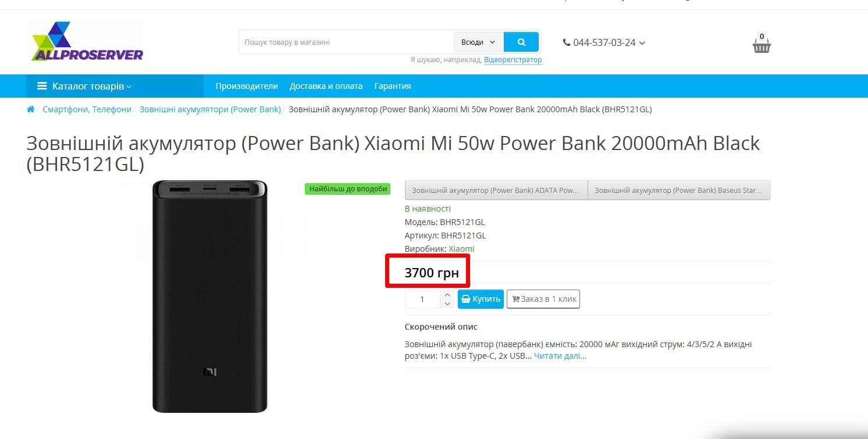Decrease quantity with the down arrow
868x439 pixels.
coord(447,304)
